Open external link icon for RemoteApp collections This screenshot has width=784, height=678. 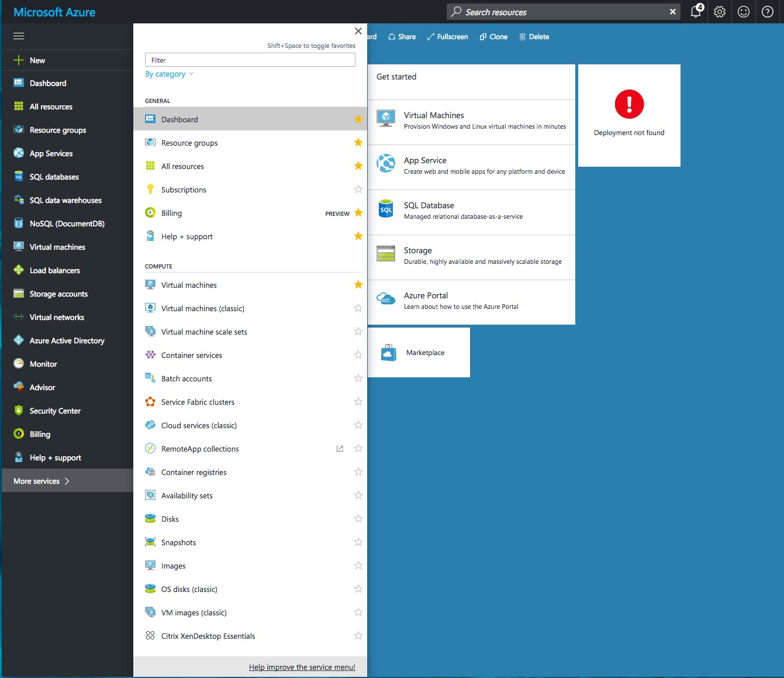pyautogui.click(x=340, y=449)
